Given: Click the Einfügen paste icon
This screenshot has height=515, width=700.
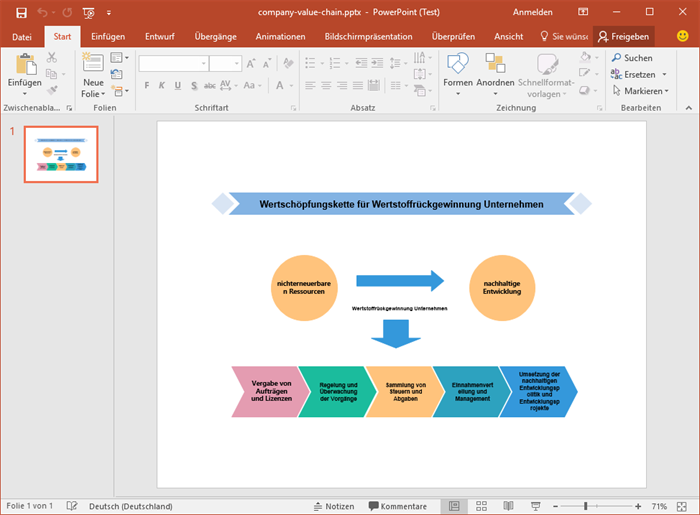Looking at the screenshot, I should (x=24, y=64).
